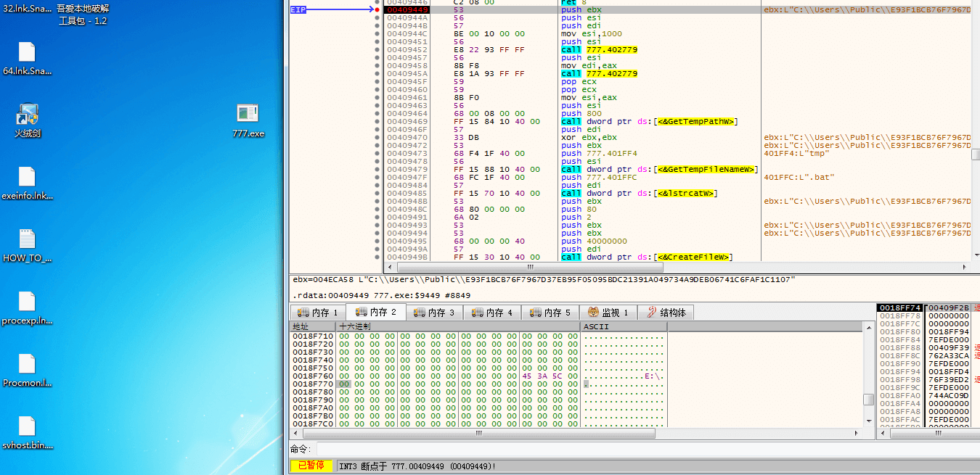980x475 pixels.
Task: Click the 地址 column header in dump
Action: 313,327
